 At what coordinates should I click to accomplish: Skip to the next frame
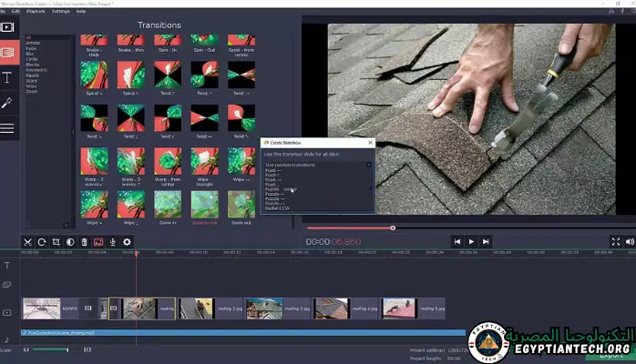click(486, 241)
